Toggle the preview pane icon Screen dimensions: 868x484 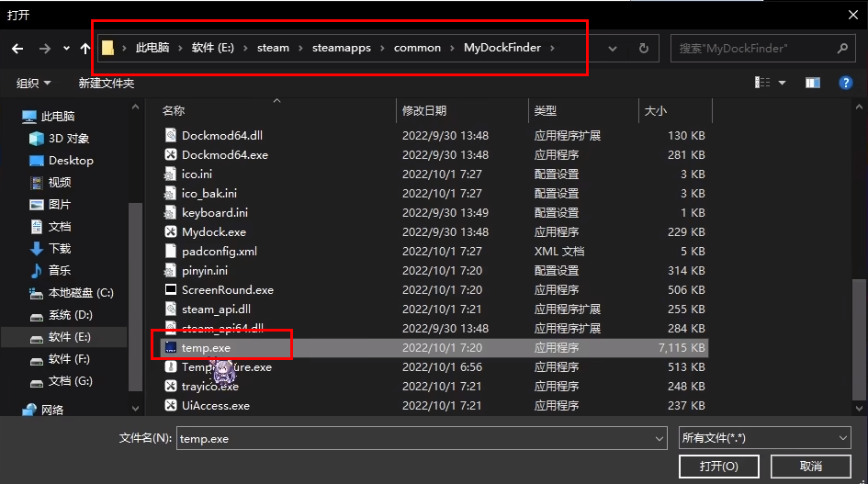coord(812,83)
